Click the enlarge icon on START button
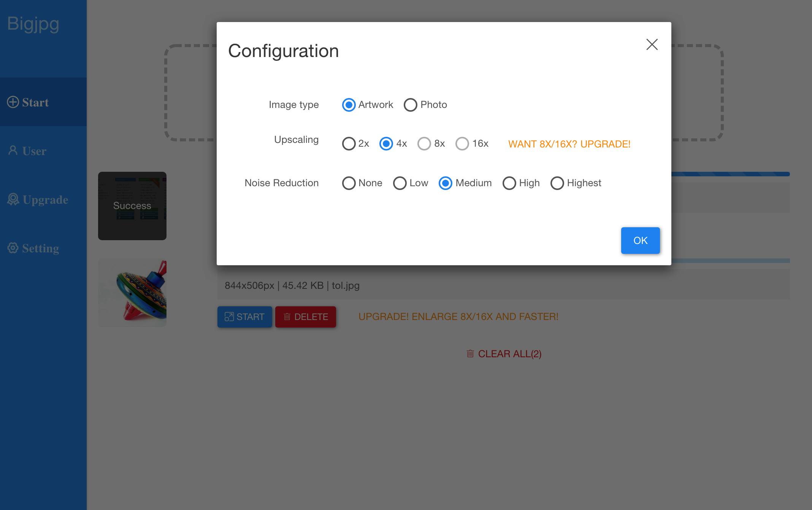 pyautogui.click(x=229, y=317)
